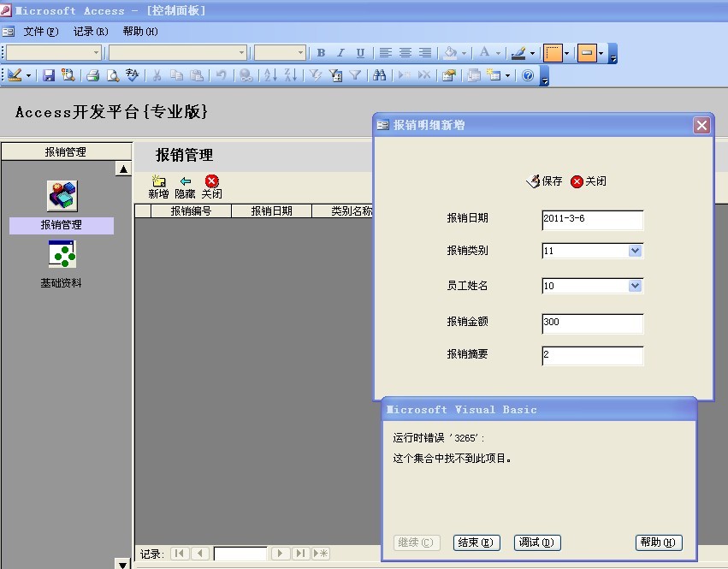Viewport: 728px width, 569px height.
Task: Open the 帮助 menu
Action: [x=140, y=32]
